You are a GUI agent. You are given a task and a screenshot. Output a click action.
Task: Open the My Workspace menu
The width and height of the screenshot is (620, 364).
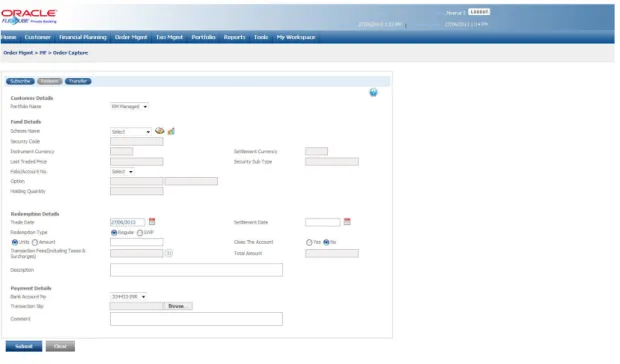[296, 37]
